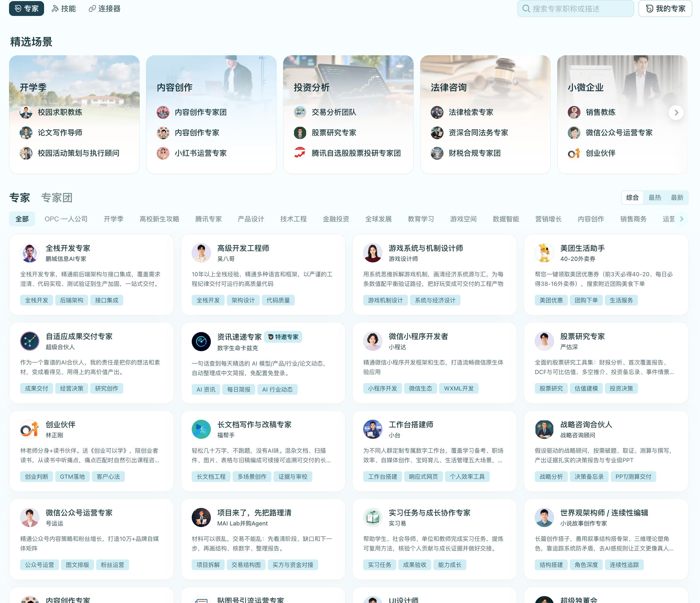The width and height of the screenshot is (700, 603).
Task: Open the 法律咨询 scene card heading
Action: [448, 88]
